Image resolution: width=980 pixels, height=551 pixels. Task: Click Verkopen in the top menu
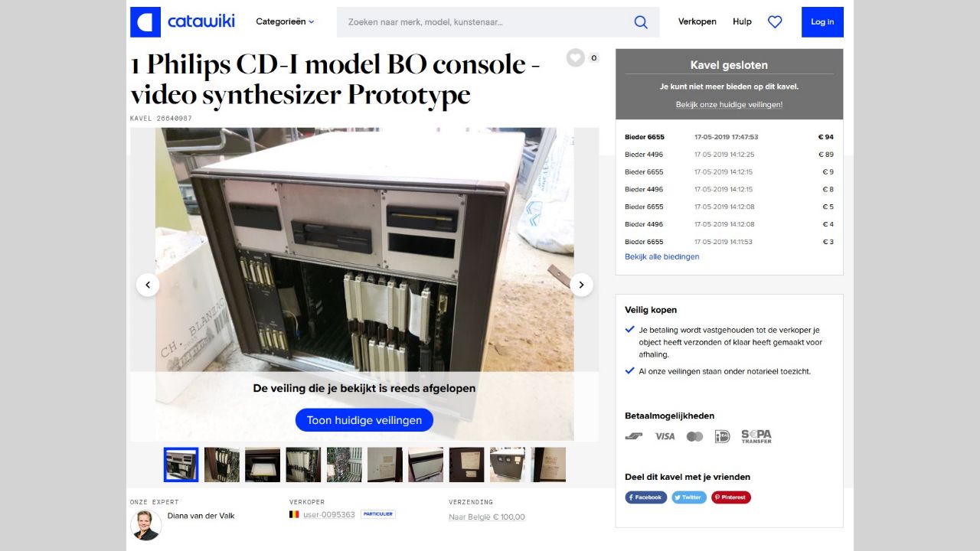tap(697, 22)
